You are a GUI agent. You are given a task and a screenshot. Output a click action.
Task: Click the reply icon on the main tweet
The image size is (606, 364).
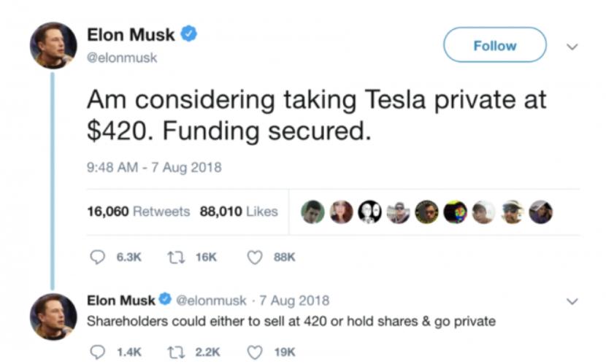97,257
